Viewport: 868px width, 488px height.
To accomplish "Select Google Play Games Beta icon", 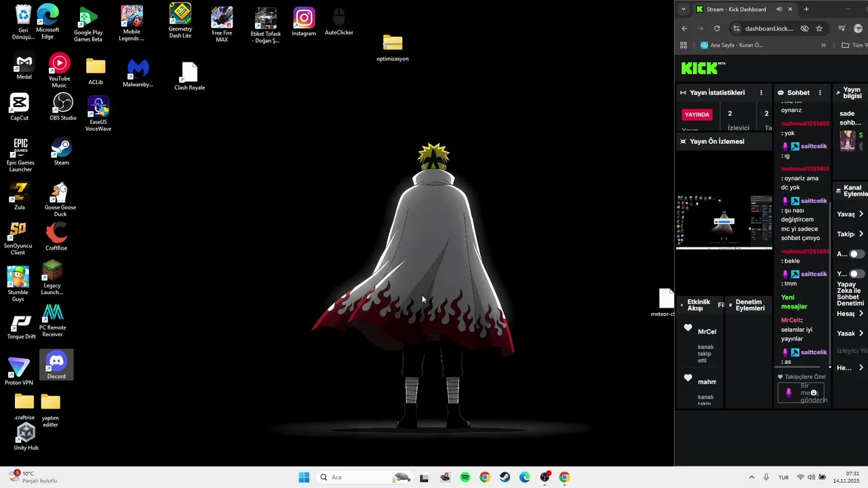I will pyautogui.click(x=88, y=24).
